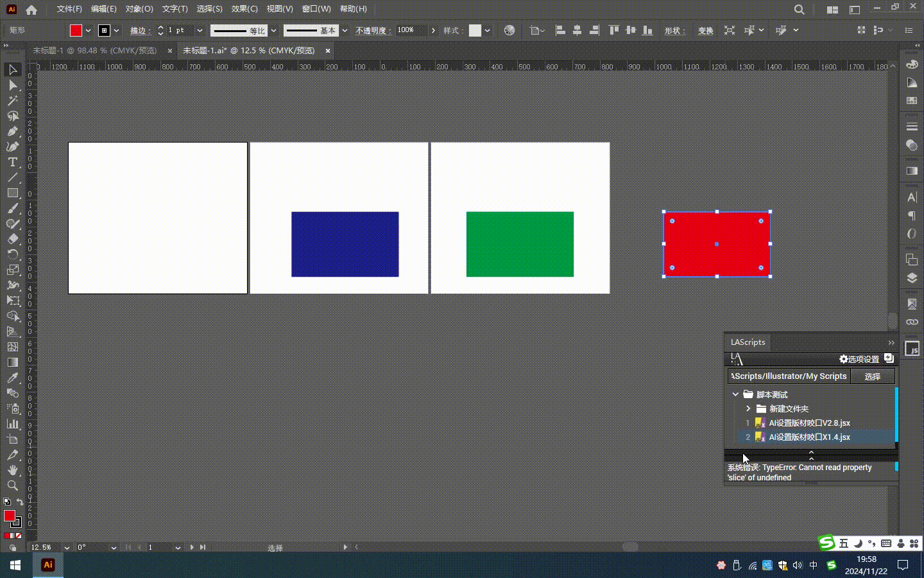The height and width of the screenshot is (578, 924).
Task: Select the Direct Selection tool
Action: click(12, 85)
